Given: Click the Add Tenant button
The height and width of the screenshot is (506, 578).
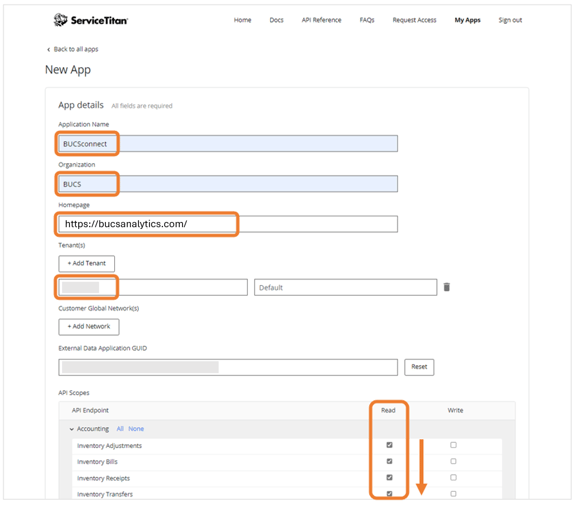Looking at the screenshot, I should pyautogui.click(x=86, y=264).
